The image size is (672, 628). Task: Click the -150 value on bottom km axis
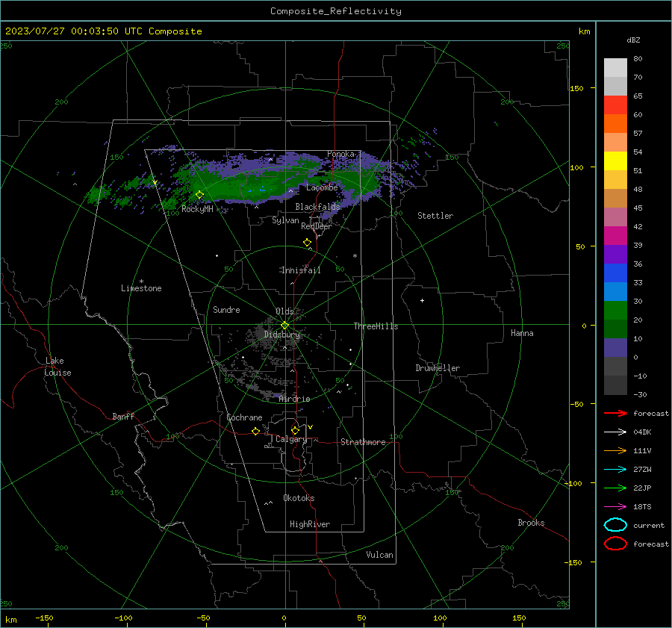click(44, 618)
